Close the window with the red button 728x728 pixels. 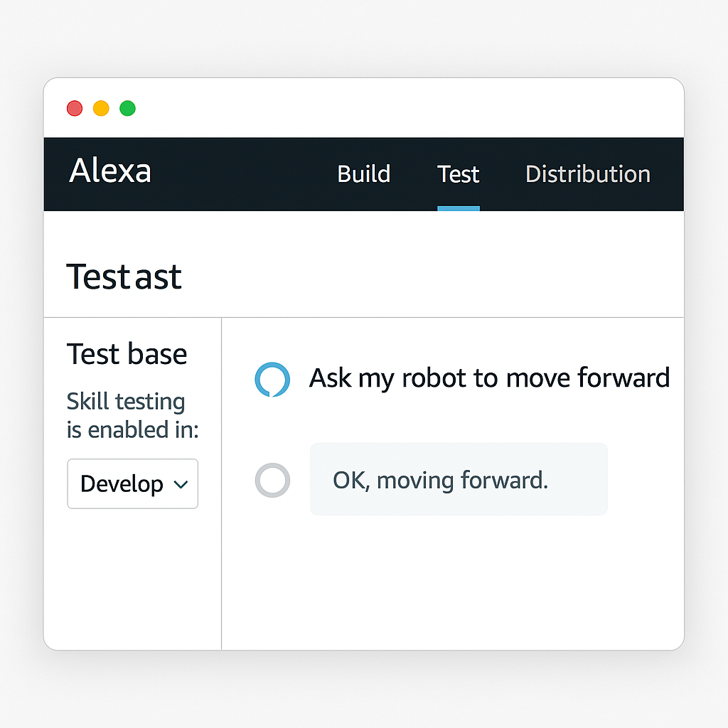(x=75, y=108)
